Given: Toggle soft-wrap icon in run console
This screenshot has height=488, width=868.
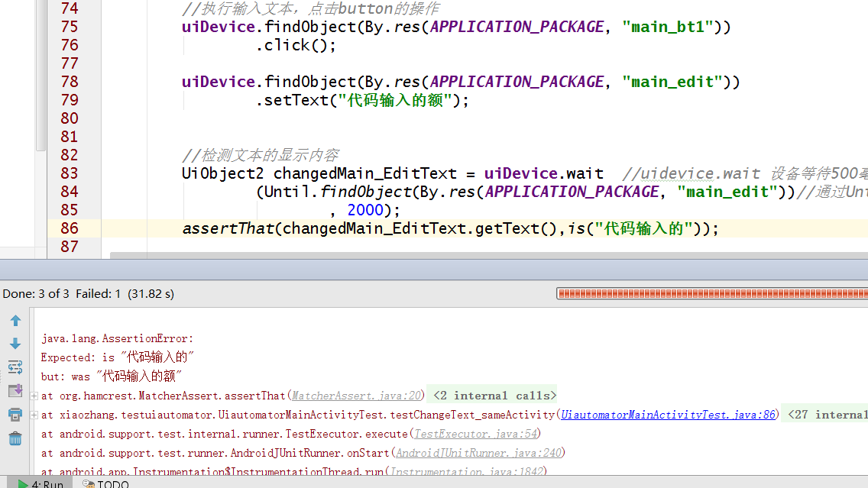Looking at the screenshot, I should 15,367.
